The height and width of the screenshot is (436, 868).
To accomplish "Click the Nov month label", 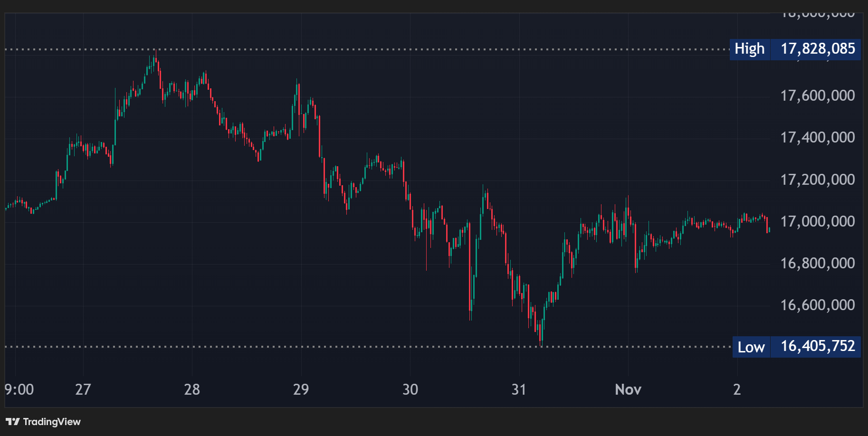I will (x=628, y=389).
